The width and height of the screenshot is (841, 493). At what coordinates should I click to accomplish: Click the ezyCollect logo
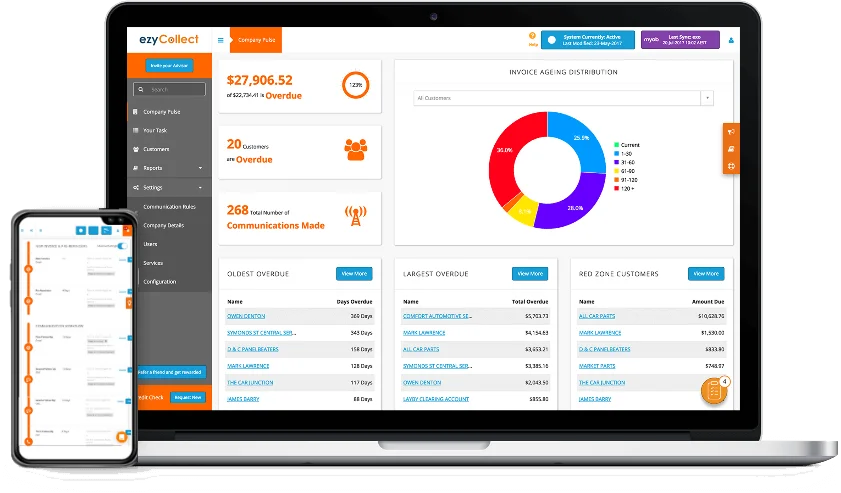(x=169, y=39)
